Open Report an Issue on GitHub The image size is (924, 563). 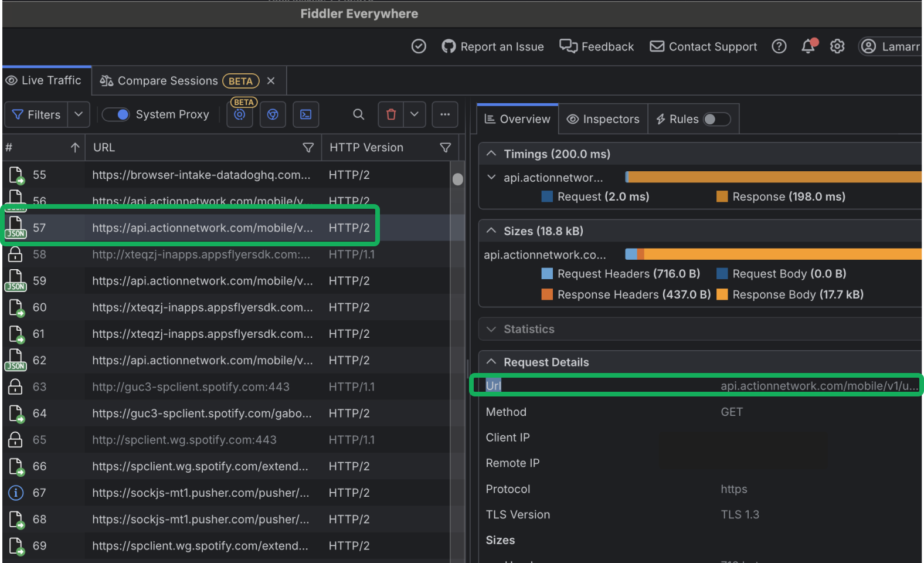click(x=492, y=46)
